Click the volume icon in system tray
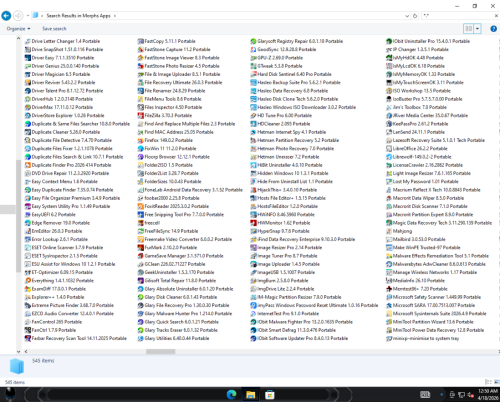 470,395
